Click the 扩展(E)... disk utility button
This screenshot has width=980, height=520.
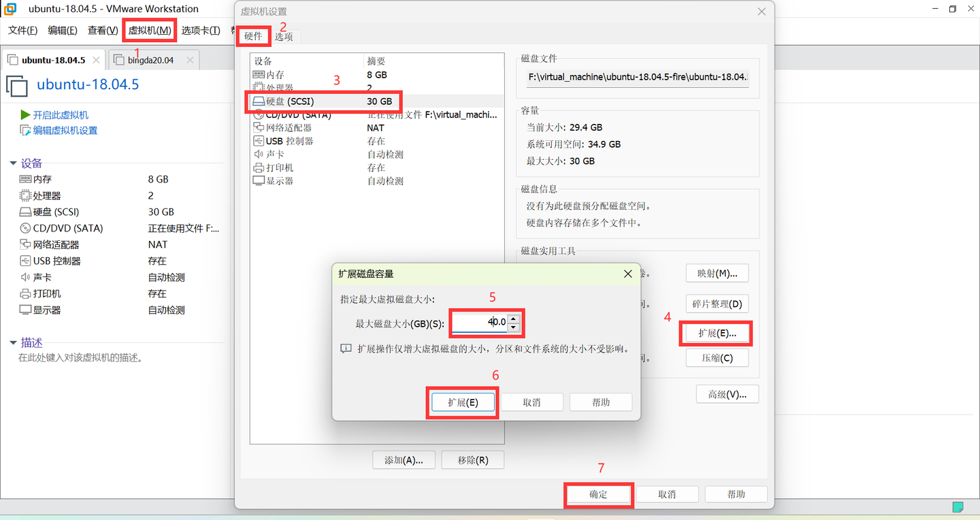(717, 334)
